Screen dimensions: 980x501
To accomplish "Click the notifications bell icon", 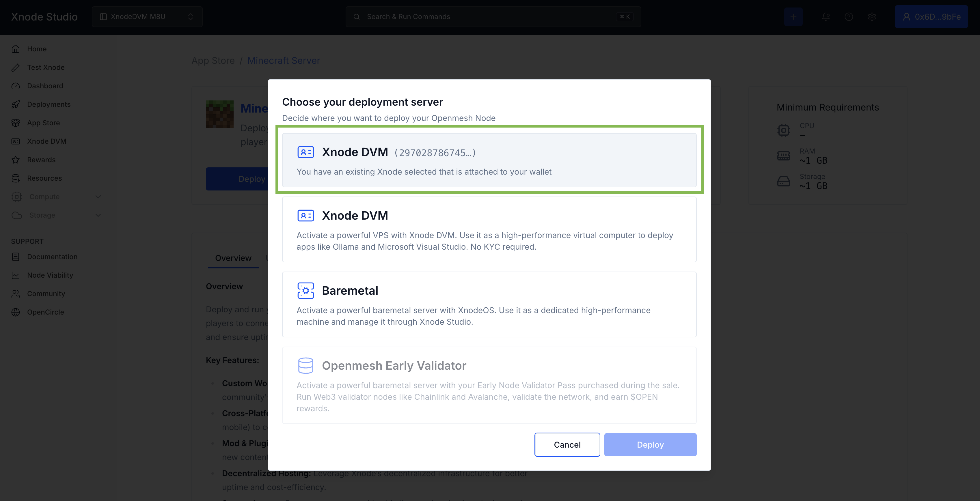I will [825, 17].
